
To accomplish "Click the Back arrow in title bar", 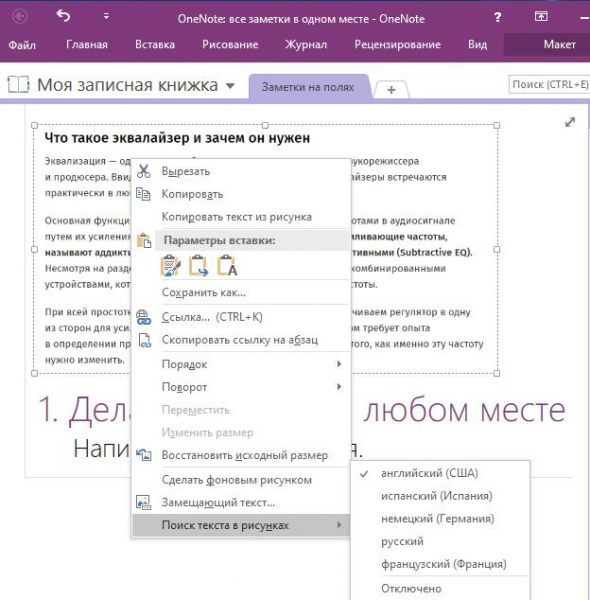I will [x=20, y=17].
